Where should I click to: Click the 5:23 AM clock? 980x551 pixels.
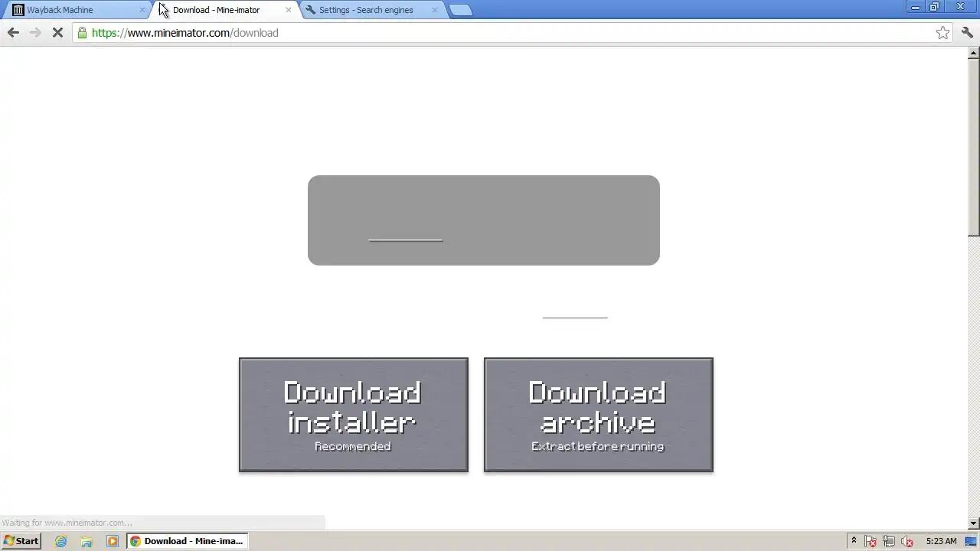click(x=941, y=541)
